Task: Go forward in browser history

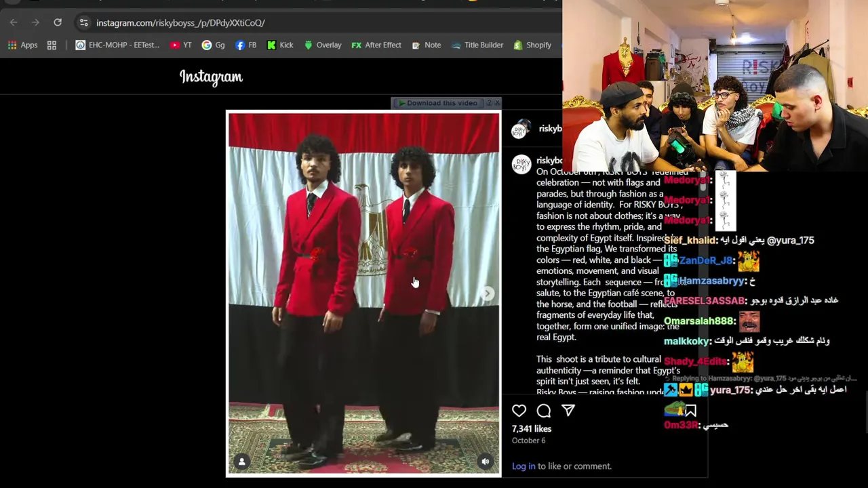Action: pos(35,22)
